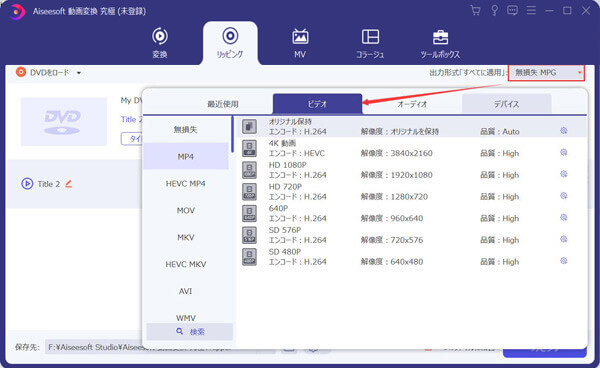Open settings gear for 4K 動画 preset

click(564, 152)
